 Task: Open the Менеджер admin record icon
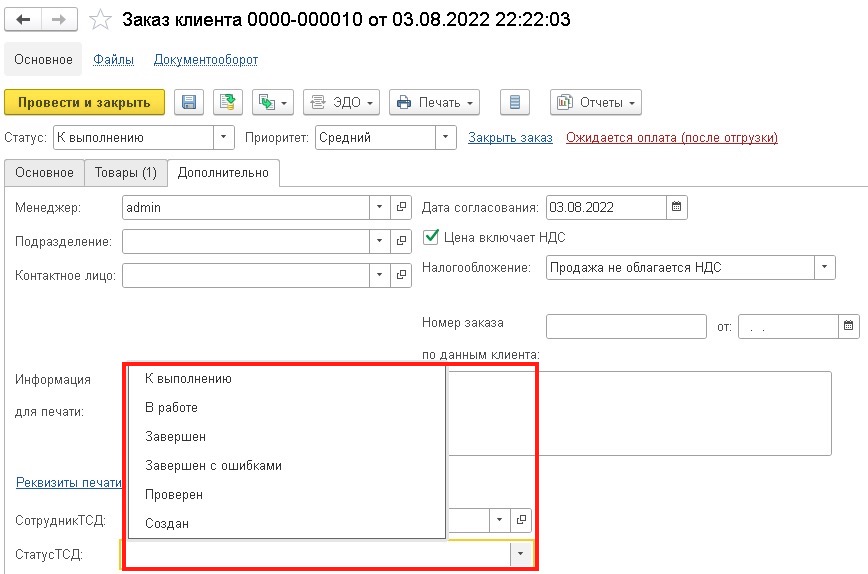tap(401, 207)
